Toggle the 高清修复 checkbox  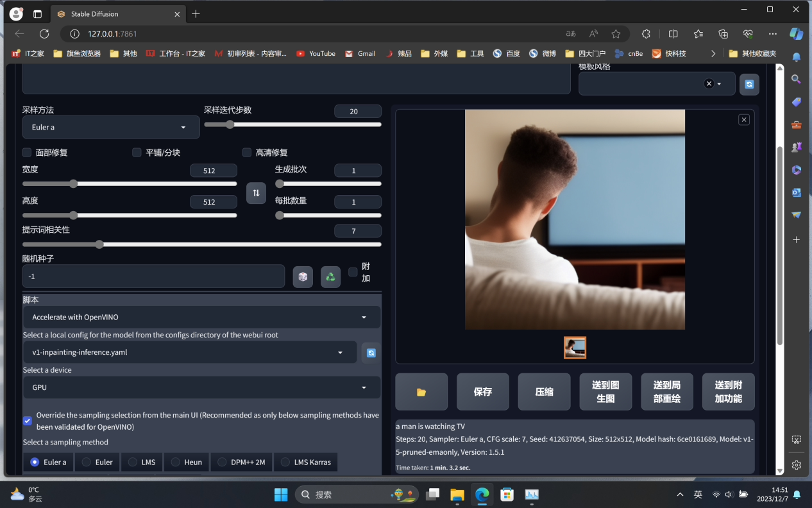(x=247, y=153)
